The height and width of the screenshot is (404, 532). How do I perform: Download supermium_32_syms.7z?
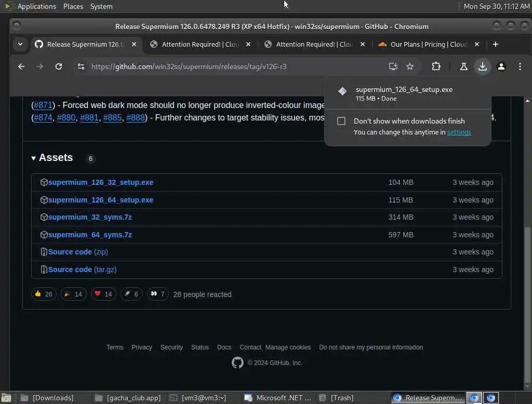[90, 217]
